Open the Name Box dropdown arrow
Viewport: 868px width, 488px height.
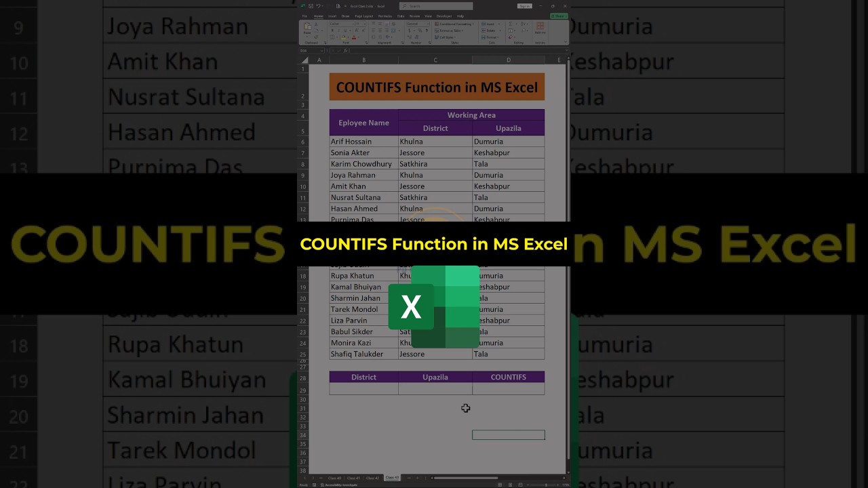pos(321,51)
